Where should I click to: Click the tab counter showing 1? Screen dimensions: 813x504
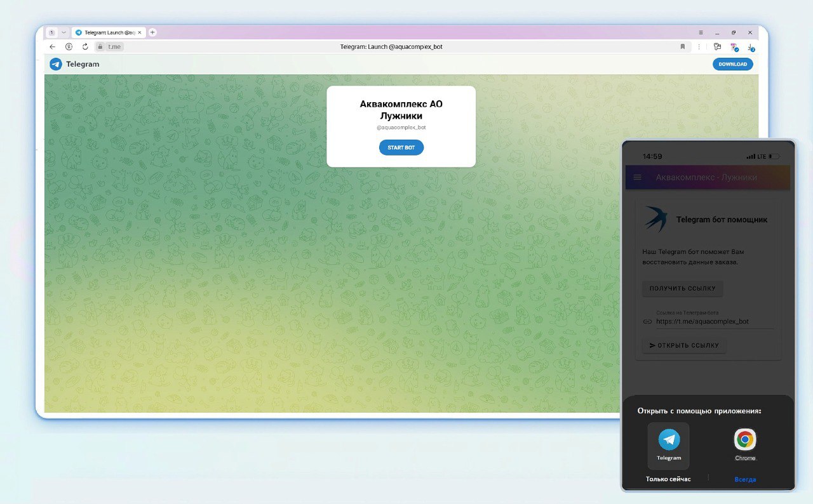(51, 32)
